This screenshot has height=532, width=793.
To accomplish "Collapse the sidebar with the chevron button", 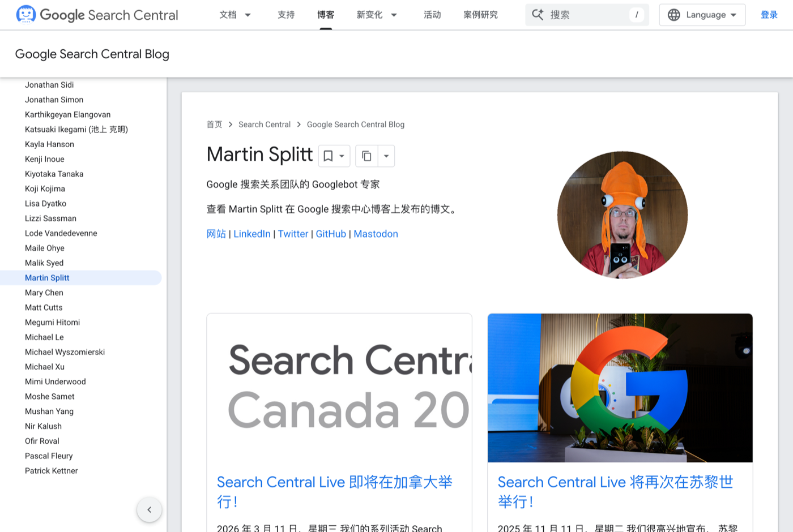I will [x=149, y=510].
